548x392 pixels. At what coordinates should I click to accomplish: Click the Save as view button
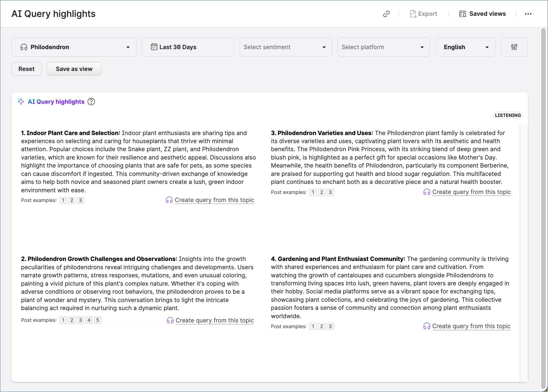click(74, 69)
